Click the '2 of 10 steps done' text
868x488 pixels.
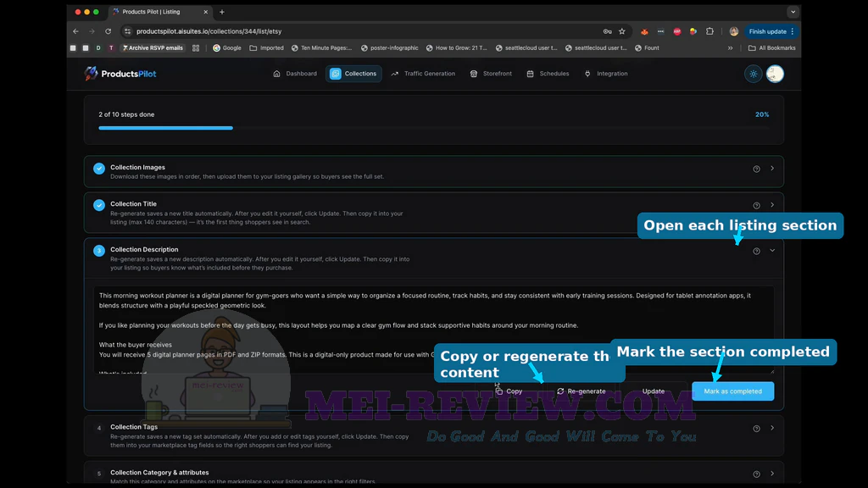tap(126, 114)
